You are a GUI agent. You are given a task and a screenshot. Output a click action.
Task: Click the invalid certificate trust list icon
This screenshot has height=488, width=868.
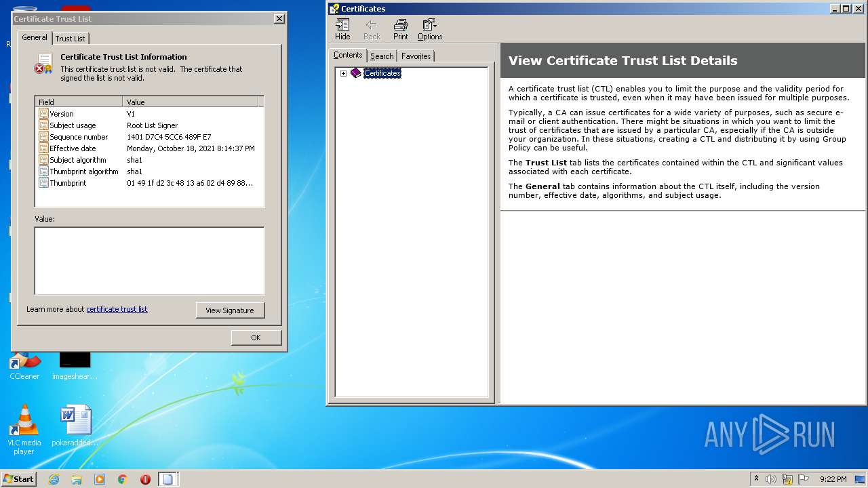click(x=43, y=64)
